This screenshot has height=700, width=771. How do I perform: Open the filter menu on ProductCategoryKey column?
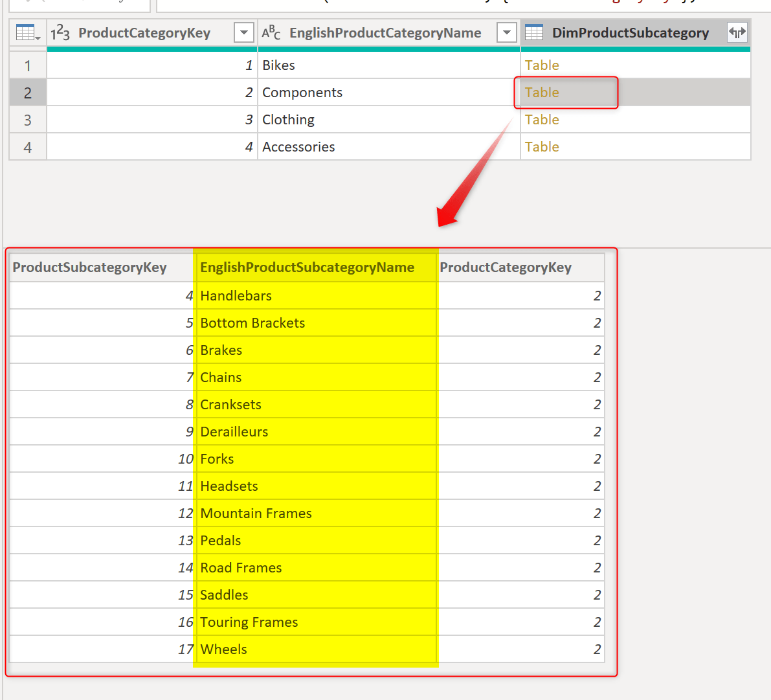(243, 32)
